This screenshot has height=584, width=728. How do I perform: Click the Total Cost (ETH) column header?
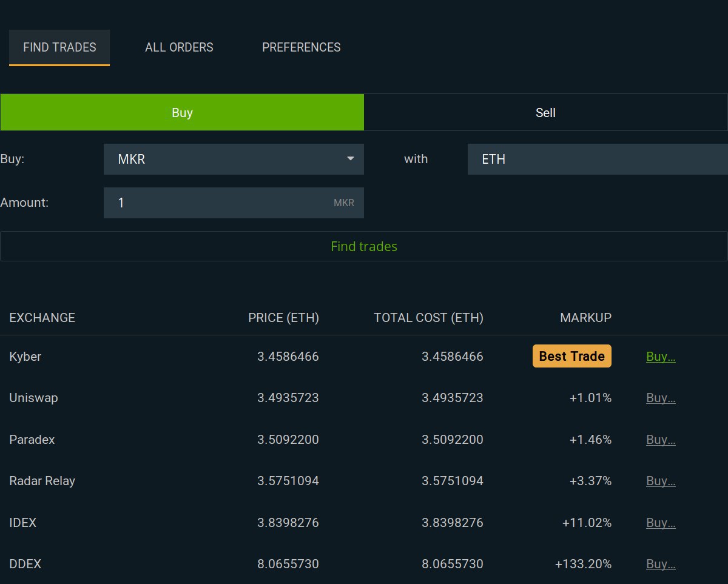(x=428, y=318)
